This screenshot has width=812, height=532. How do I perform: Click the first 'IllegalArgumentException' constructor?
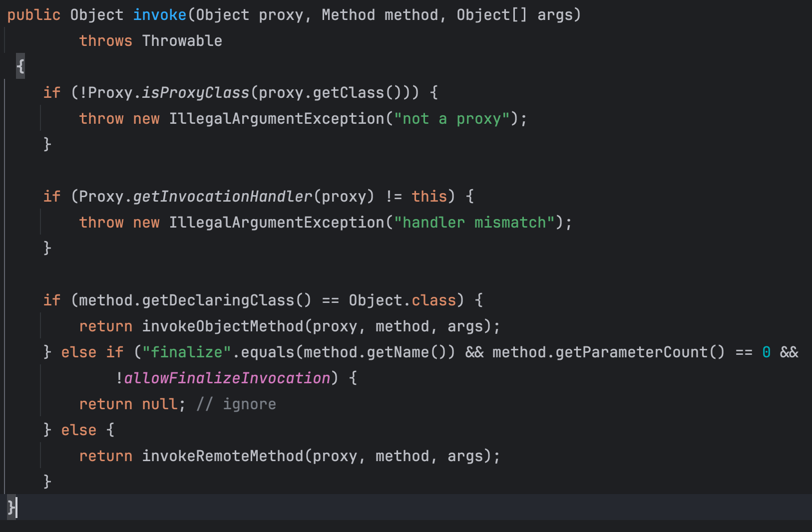pyautogui.click(x=277, y=119)
